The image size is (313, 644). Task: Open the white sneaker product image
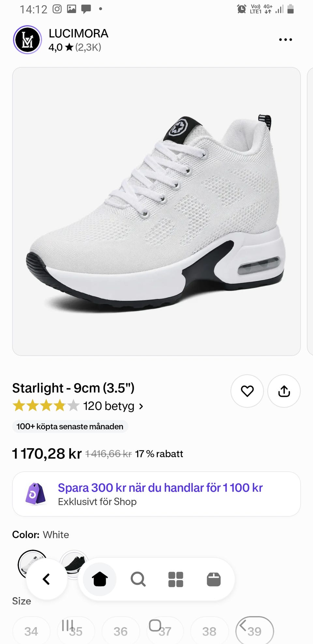coord(156,212)
